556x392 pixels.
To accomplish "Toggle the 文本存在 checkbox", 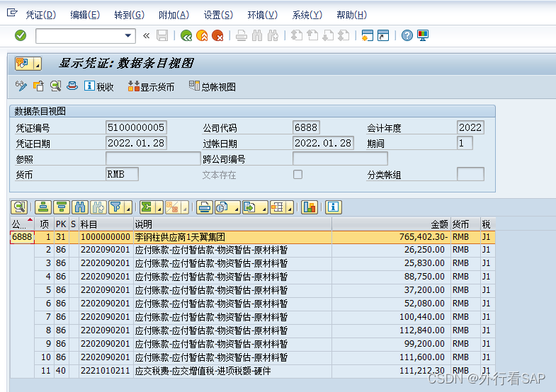I will pyautogui.click(x=298, y=174).
